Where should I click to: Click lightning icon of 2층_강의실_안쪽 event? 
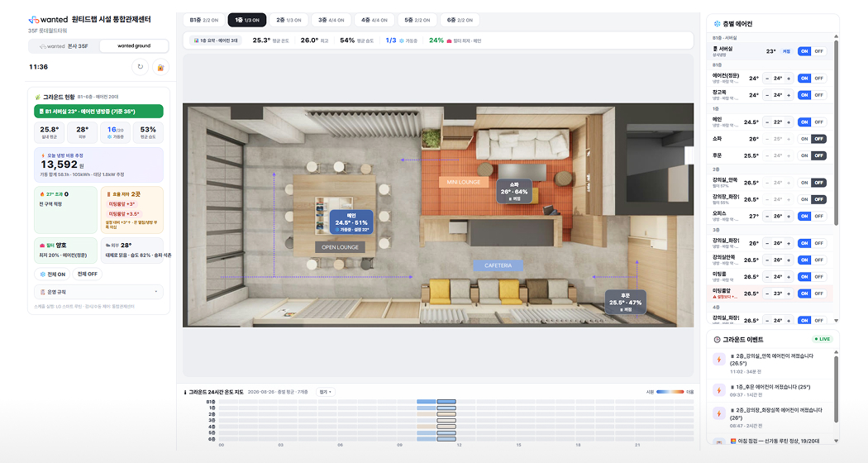[x=719, y=360]
